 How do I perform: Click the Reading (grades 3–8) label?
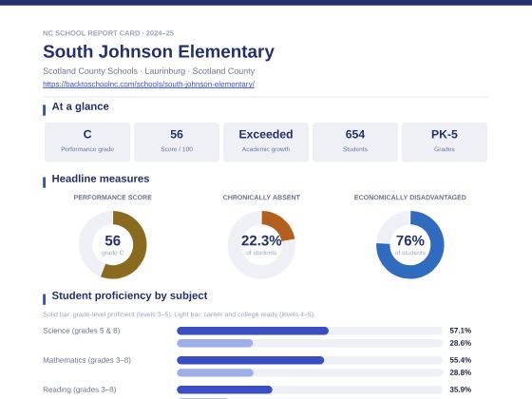[80, 389]
